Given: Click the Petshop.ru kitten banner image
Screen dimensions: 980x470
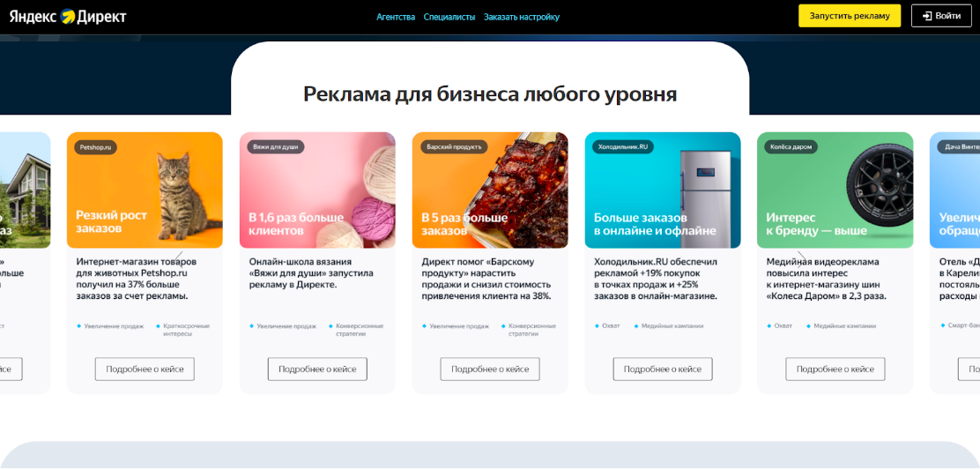Looking at the screenshot, I should [145, 190].
